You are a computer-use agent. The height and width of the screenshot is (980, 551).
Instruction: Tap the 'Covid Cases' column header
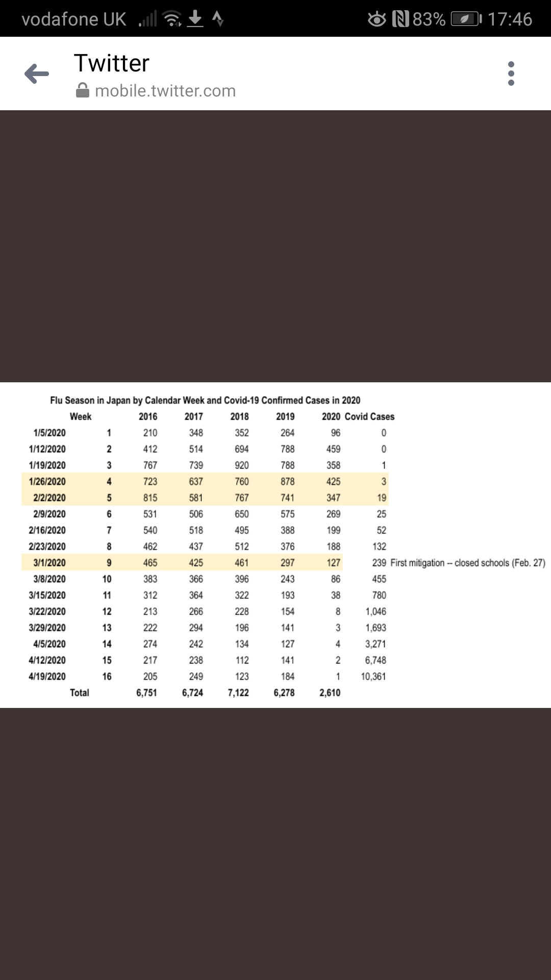point(369,416)
